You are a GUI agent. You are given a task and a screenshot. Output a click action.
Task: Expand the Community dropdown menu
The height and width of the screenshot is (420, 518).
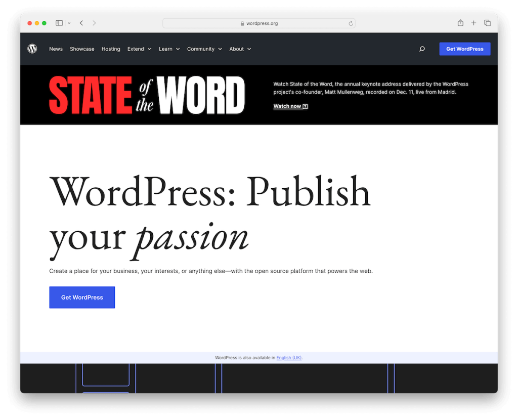point(204,49)
